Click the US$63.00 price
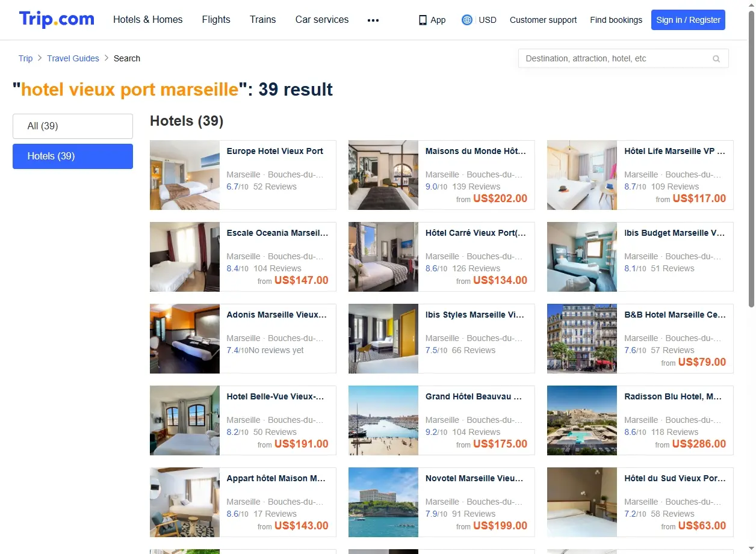This screenshot has height=554, width=756. 702,526
